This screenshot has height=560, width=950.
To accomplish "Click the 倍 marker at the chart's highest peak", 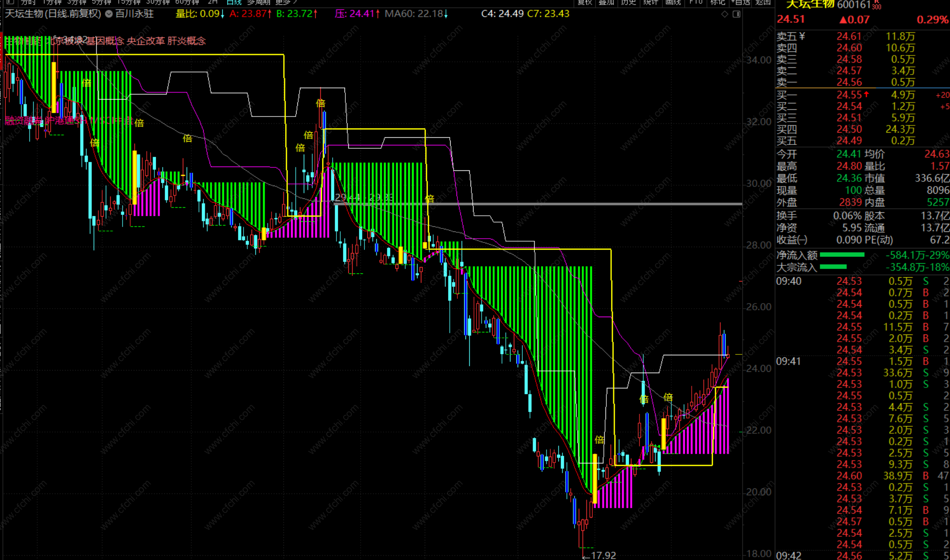I will [x=321, y=103].
